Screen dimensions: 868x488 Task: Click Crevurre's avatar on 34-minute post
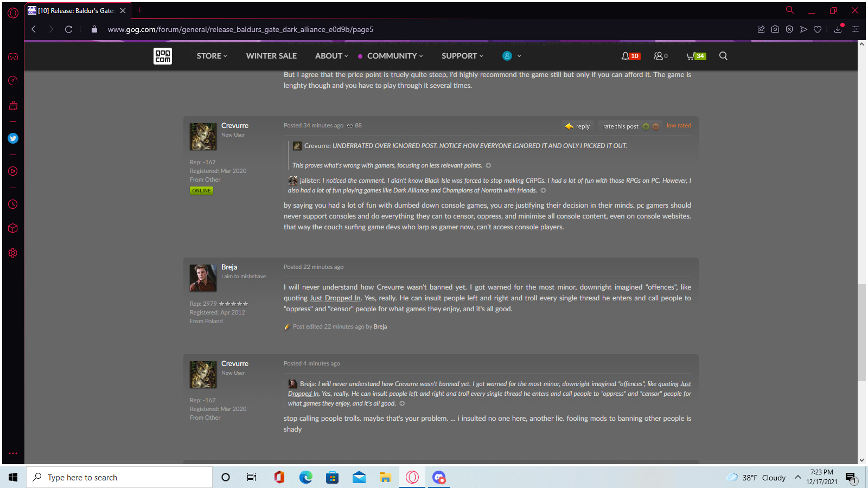tap(203, 136)
